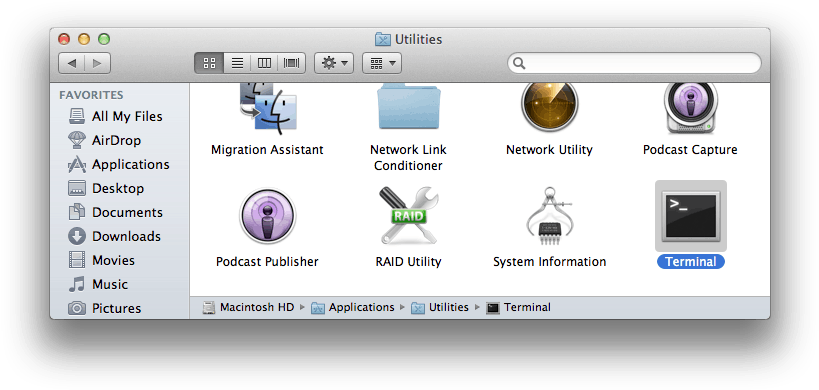
Task: Select the System Information app icon
Action: [549, 217]
